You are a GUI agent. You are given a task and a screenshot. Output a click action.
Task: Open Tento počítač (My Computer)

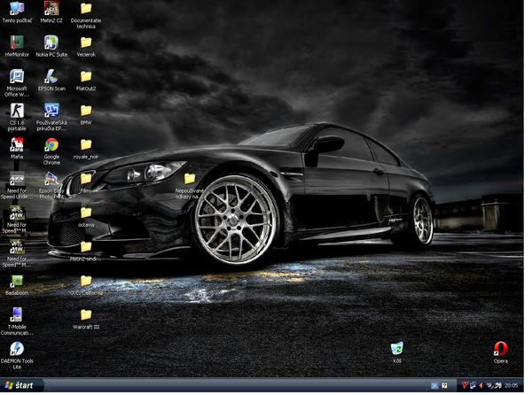tap(16, 8)
